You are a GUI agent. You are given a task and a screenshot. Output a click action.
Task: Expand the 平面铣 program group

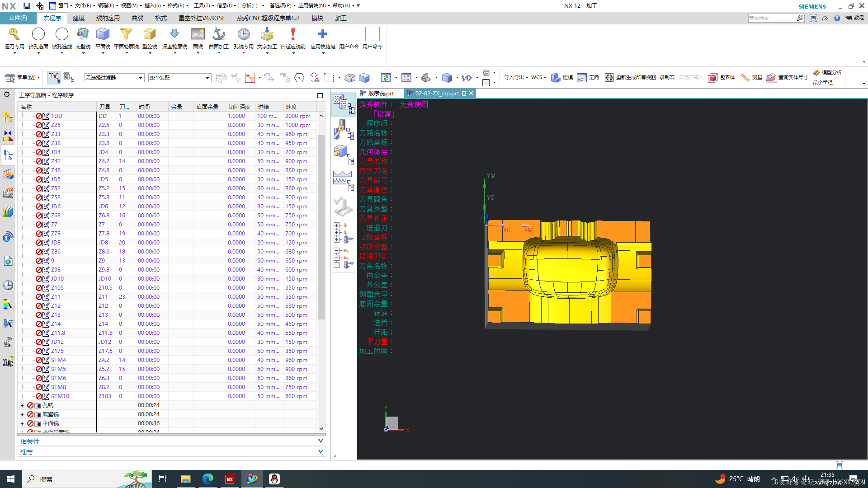click(22, 423)
